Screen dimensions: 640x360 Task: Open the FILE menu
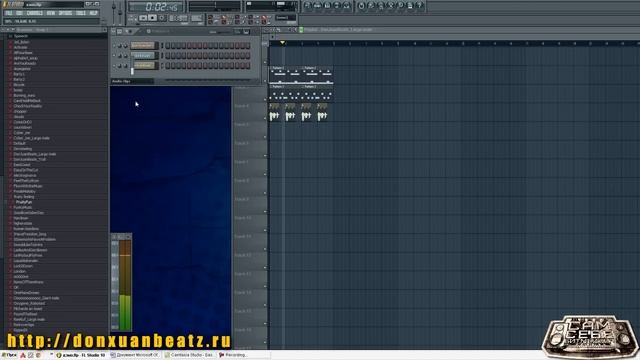pyautogui.click(x=9, y=13)
